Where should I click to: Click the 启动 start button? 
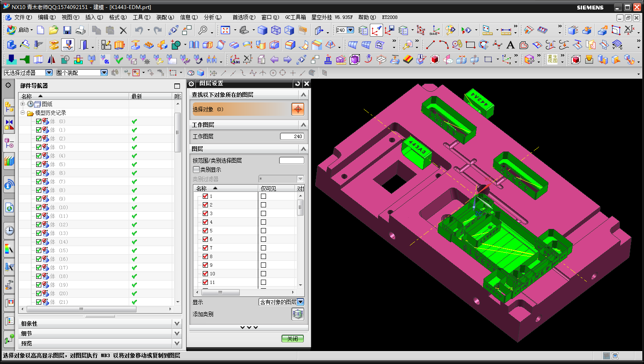pyautogui.click(x=20, y=30)
